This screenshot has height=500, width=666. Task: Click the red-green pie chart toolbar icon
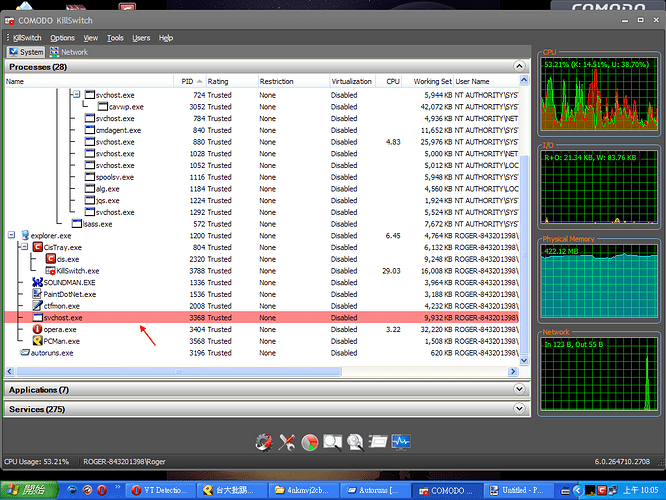(x=310, y=442)
